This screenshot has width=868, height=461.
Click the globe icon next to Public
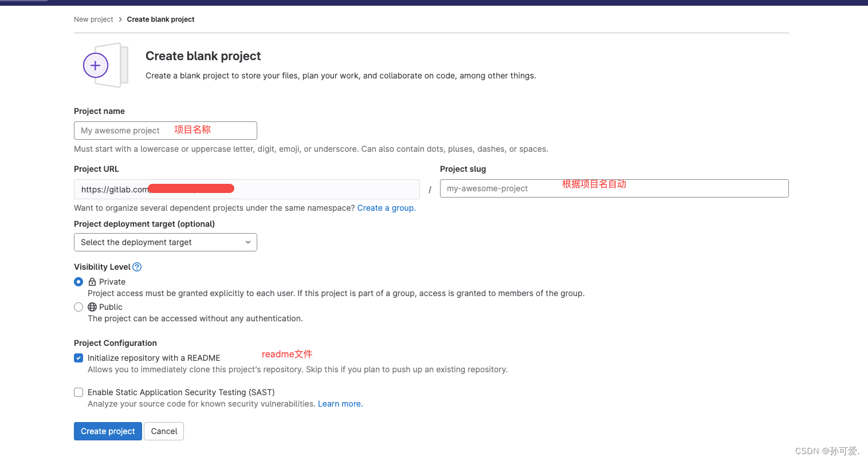point(92,306)
